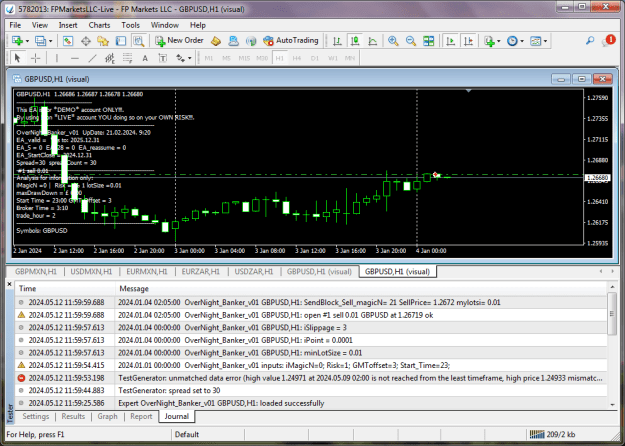This screenshot has height=446, width=625.
Task: Tile chart windows with the grid icon
Action: click(x=428, y=41)
